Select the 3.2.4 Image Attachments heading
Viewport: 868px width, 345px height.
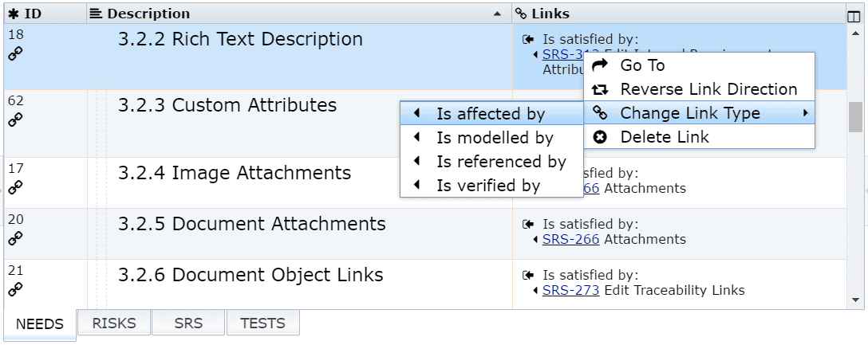(235, 173)
